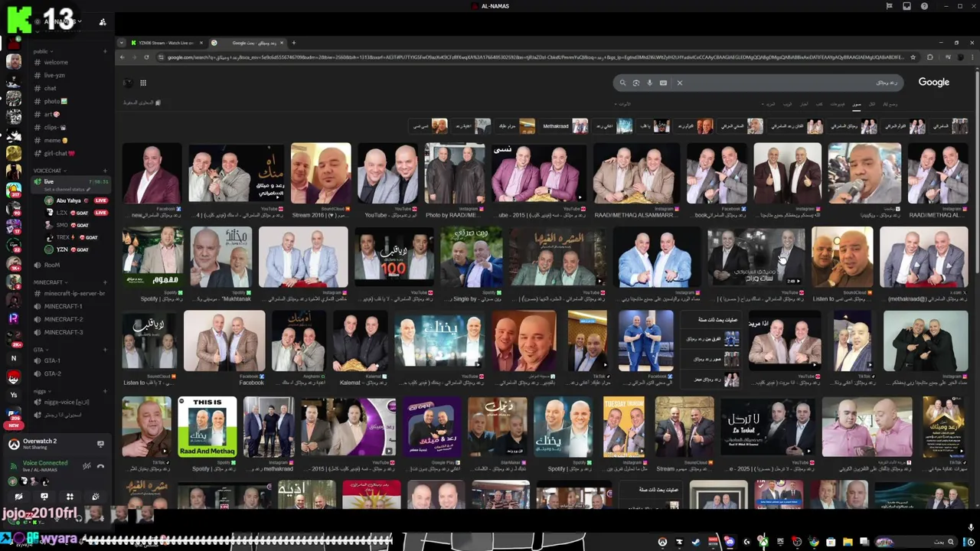Open Google Lens image search icon
The width and height of the screenshot is (980, 551).
click(635, 83)
